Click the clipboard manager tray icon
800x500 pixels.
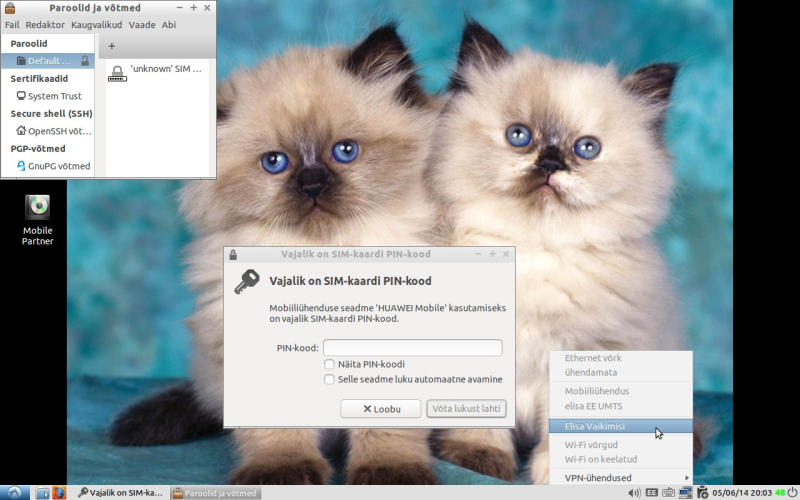click(x=703, y=493)
